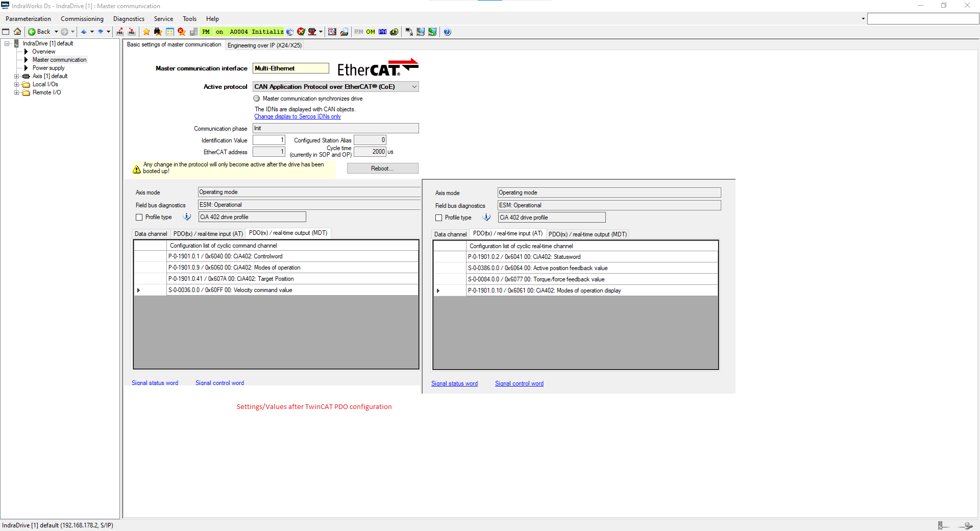
Task: Click the yellow star favorites icon
Action: [146, 32]
